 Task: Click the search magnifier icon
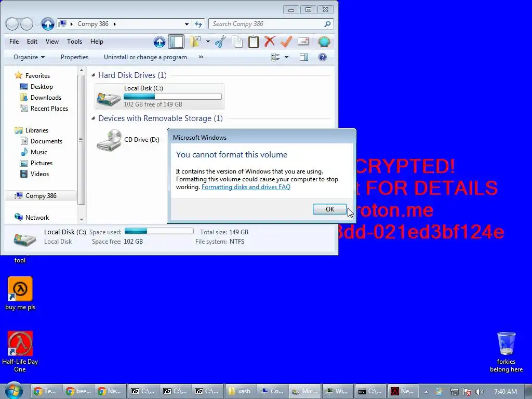coord(327,24)
